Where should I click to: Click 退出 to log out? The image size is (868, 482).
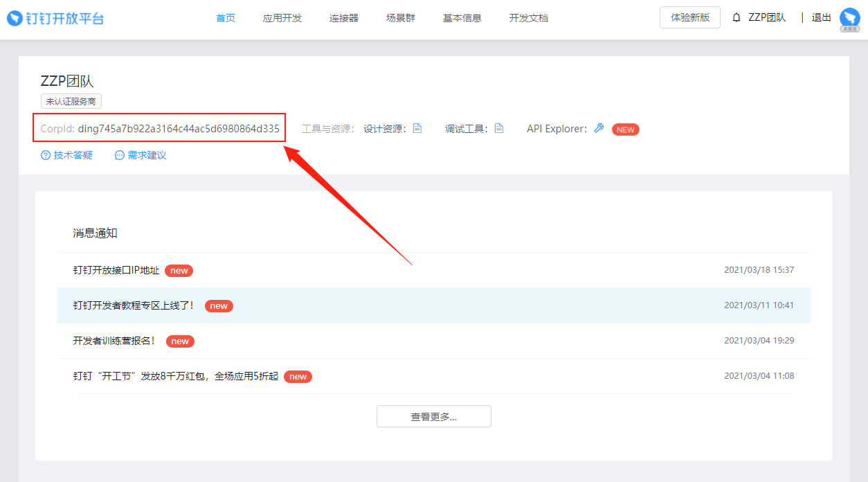tap(821, 17)
